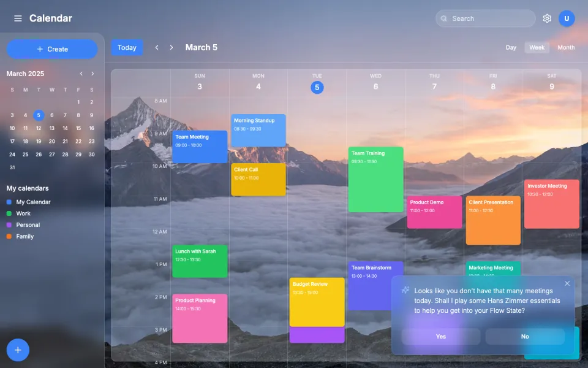Toggle Family orange color dot

pyautogui.click(x=9, y=236)
